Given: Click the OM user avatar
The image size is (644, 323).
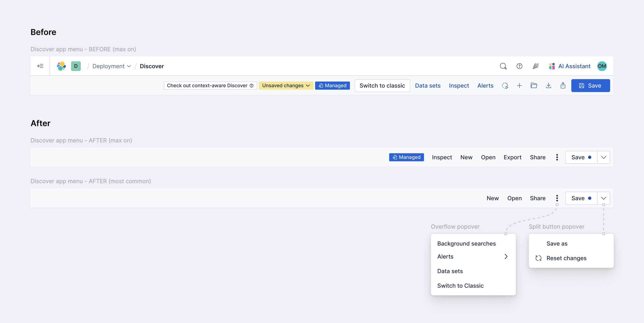Looking at the screenshot, I should (601, 66).
